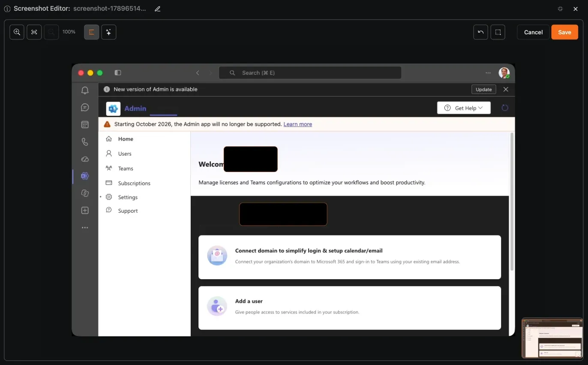Click the screenshot file name in the title
Image resolution: width=588 pixels, height=365 pixels.
click(x=110, y=9)
